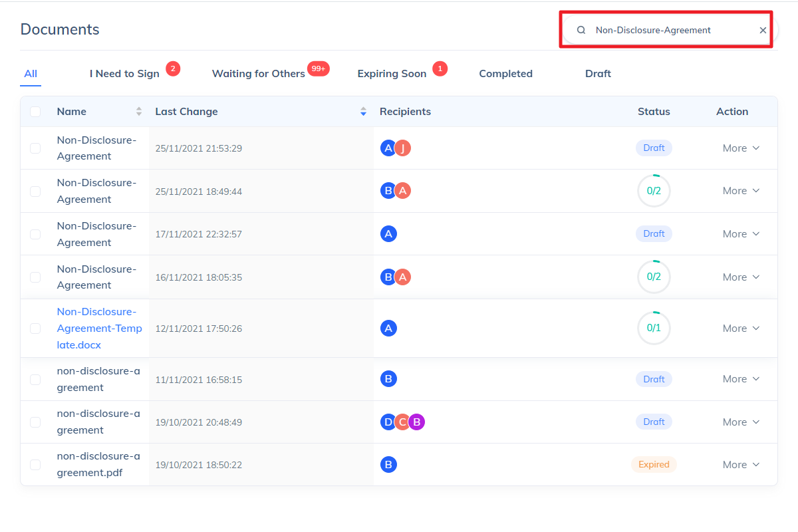Click avatar B in 11/11/2021 16:58:15 row

tap(389, 379)
